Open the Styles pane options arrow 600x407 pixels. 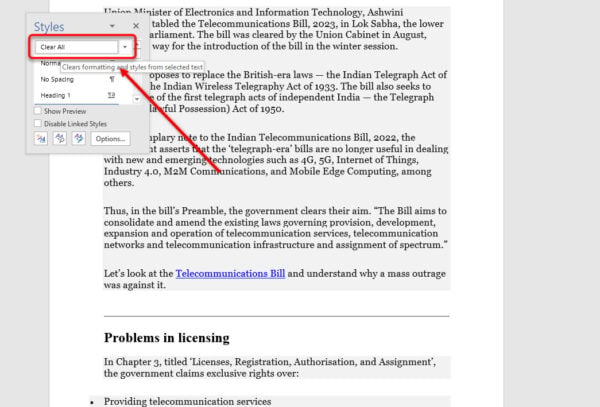[x=113, y=25]
